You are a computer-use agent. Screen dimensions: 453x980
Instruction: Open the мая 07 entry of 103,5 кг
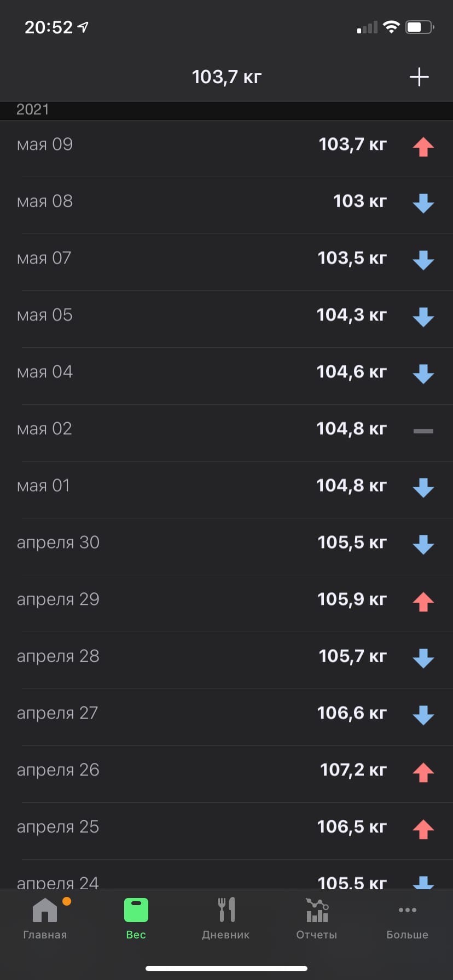click(x=226, y=258)
